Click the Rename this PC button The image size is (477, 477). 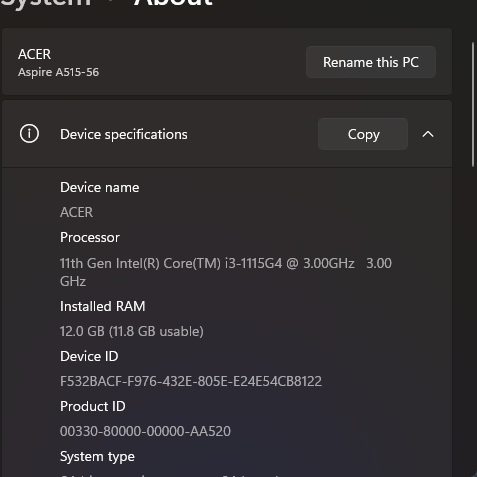point(371,62)
